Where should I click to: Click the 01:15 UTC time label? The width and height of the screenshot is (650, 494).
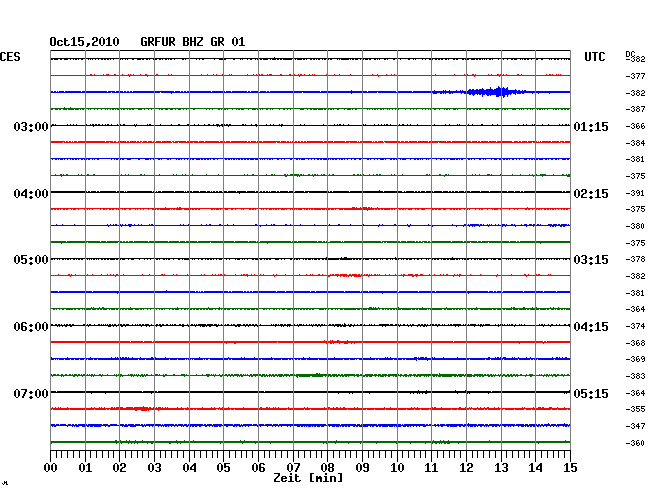coord(591,126)
